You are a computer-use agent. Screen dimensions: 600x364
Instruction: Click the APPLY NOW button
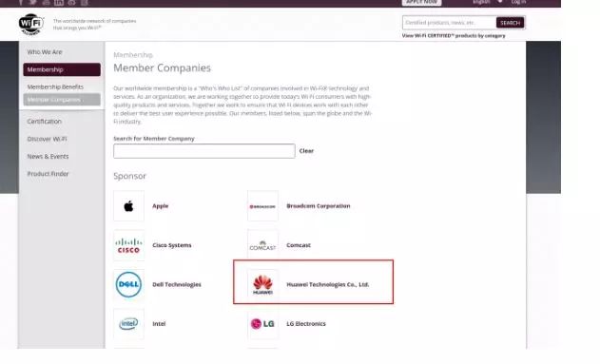click(421, 2)
